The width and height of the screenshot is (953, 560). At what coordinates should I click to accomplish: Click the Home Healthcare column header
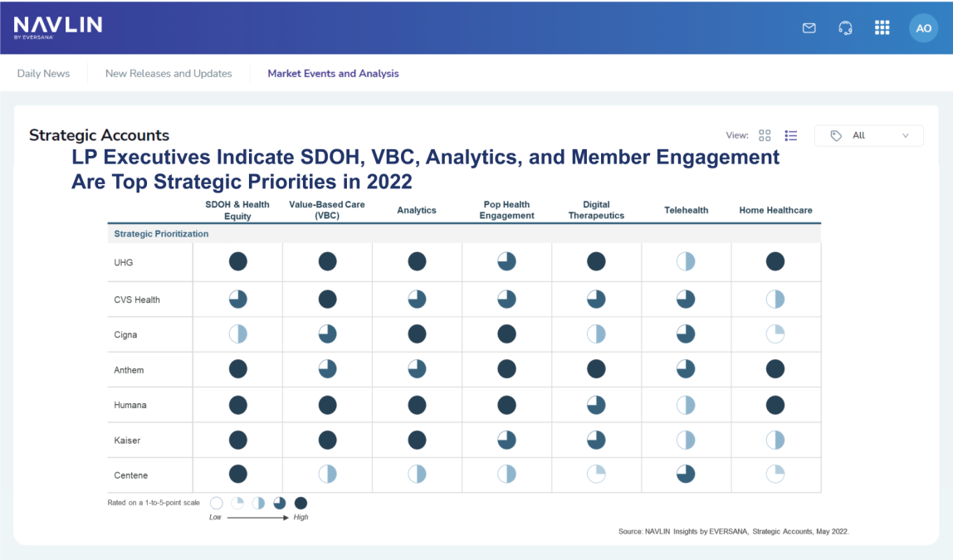click(775, 210)
